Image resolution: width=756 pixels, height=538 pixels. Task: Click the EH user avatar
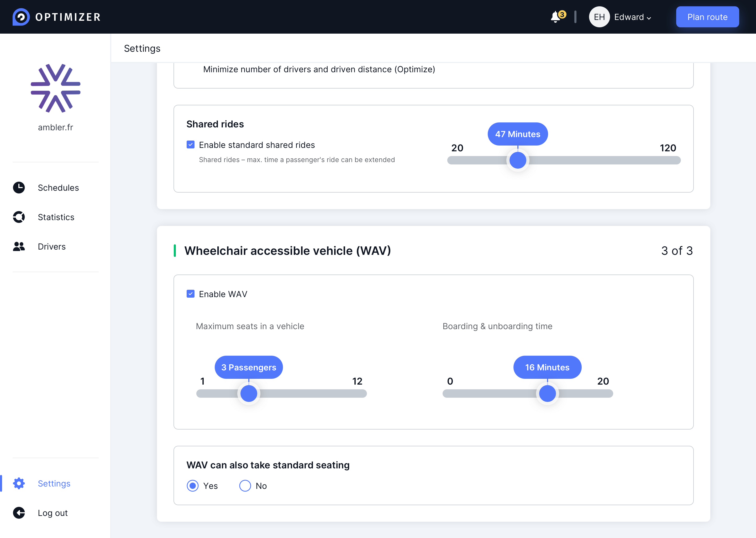coord(599,17)
